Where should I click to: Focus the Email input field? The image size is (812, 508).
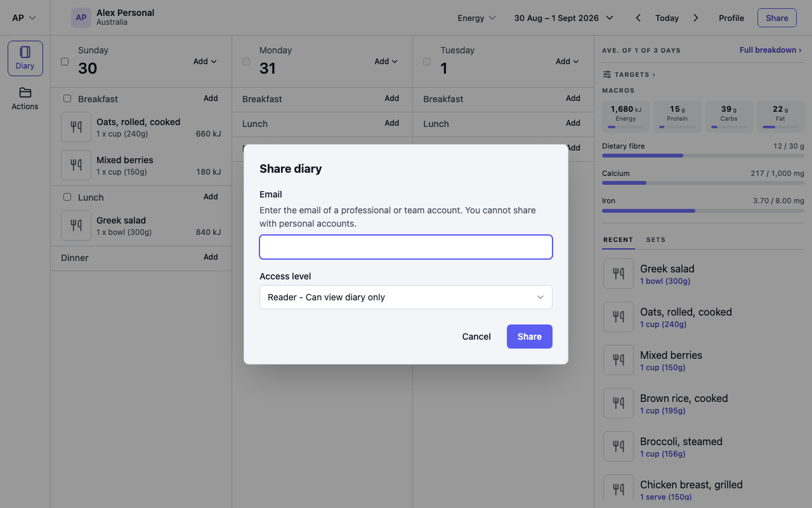[406, 247]
